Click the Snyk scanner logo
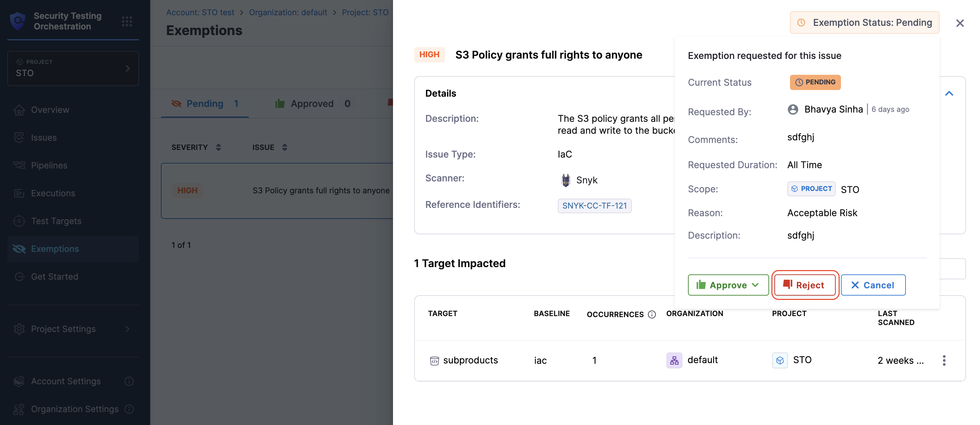Image resolution: width=980 pixels, height=425 pixels. 566,180
